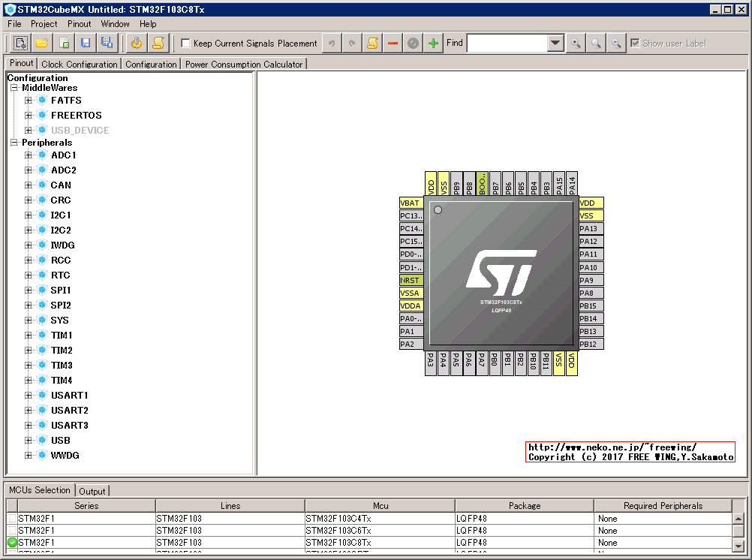This screenshot has width=752, height=560.
Task: Click the last magnifier zoom icon
Action: click(616, 44)
